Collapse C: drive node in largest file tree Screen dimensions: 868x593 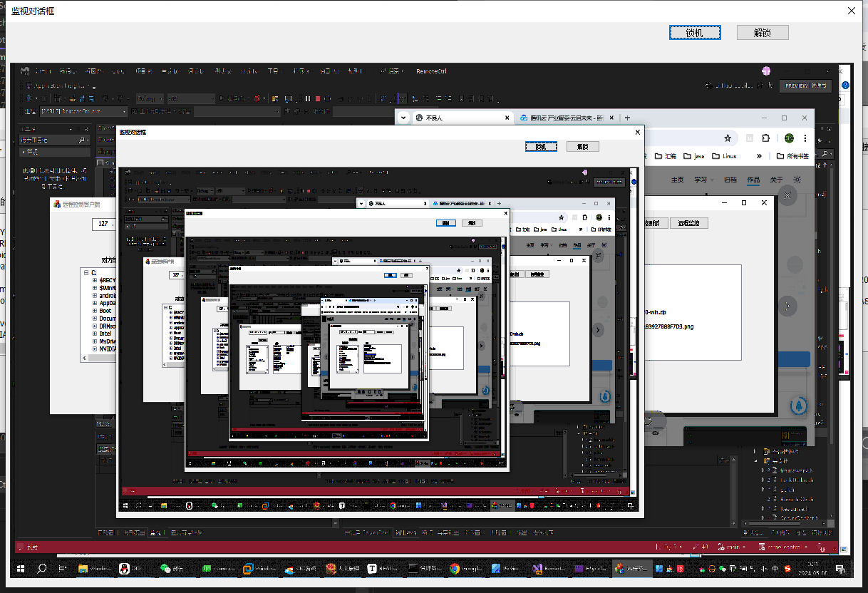(86, 273)
